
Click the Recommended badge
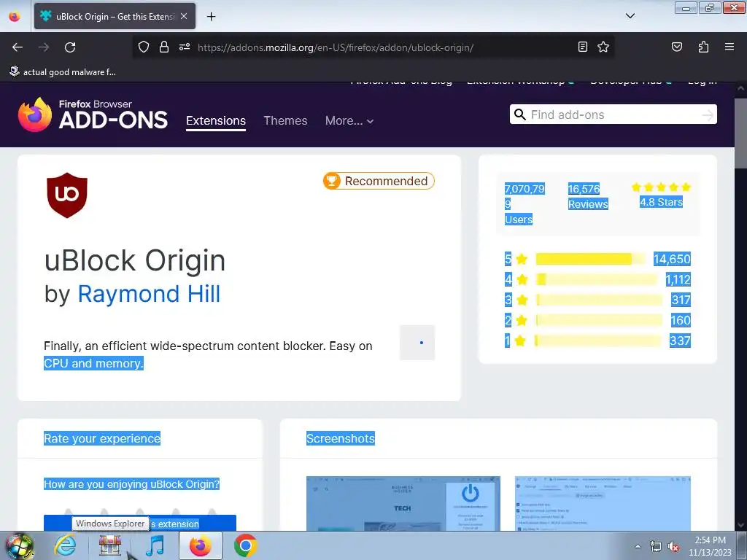pyautogui.click(x=379, y=181)
